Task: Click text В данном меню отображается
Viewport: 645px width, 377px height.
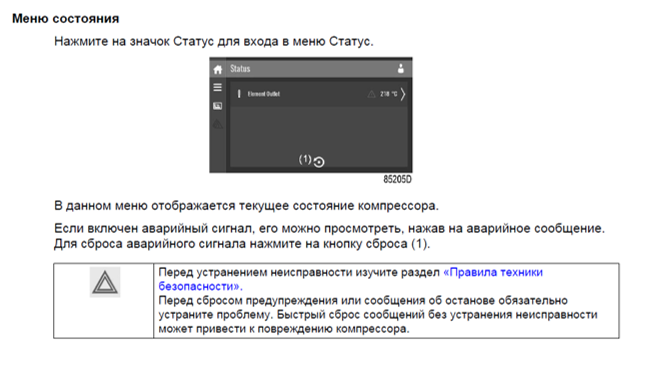Action: coord(246,206)
